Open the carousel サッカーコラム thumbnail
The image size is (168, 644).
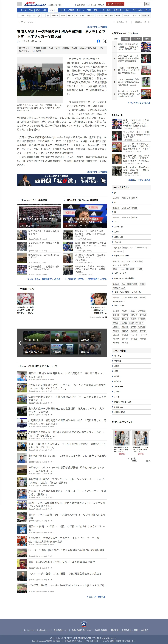click(x=36, y=337)
